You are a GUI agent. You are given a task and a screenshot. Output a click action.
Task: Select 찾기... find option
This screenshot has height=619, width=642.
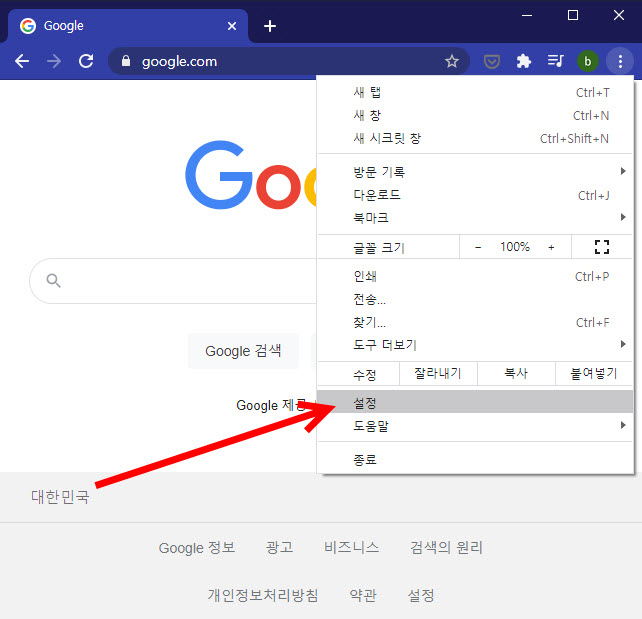pyautogui.click(x=475, y=323)
